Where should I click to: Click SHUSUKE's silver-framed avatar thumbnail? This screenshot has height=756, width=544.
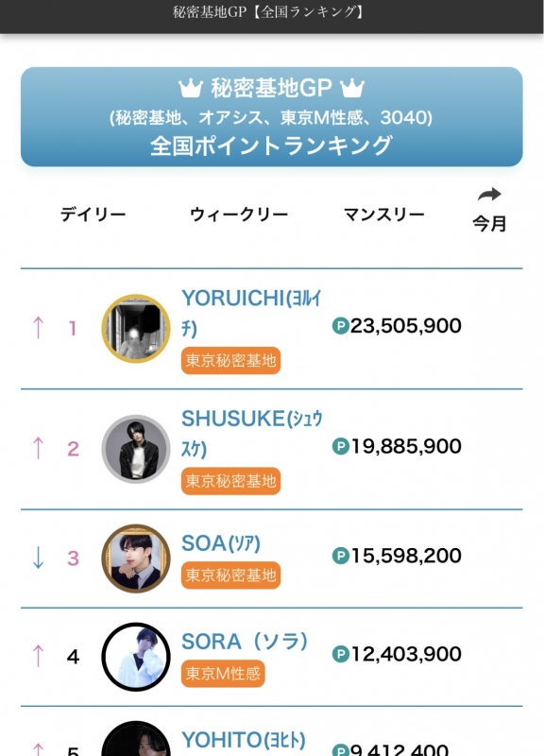tap(136, 449)
